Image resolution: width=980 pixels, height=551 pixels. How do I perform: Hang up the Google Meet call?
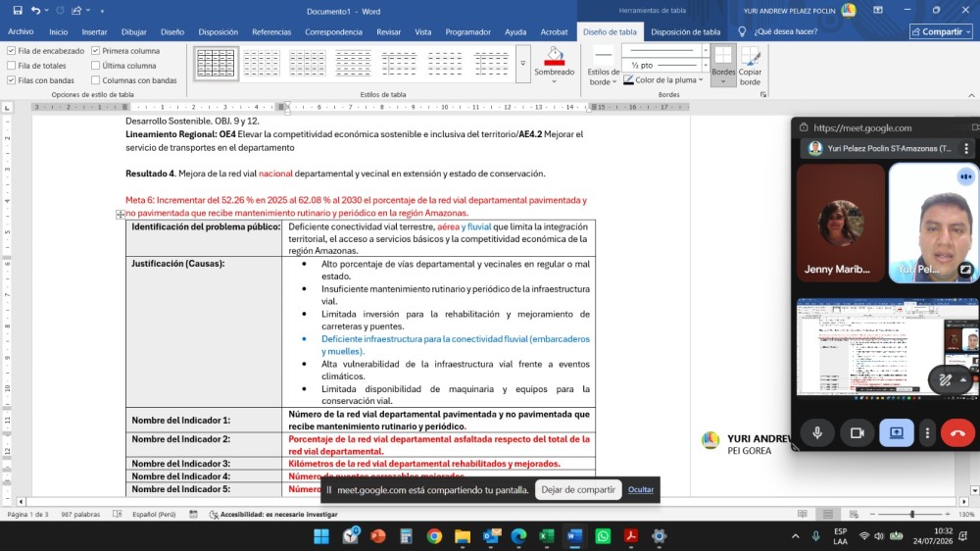click(x=957, y=432)
